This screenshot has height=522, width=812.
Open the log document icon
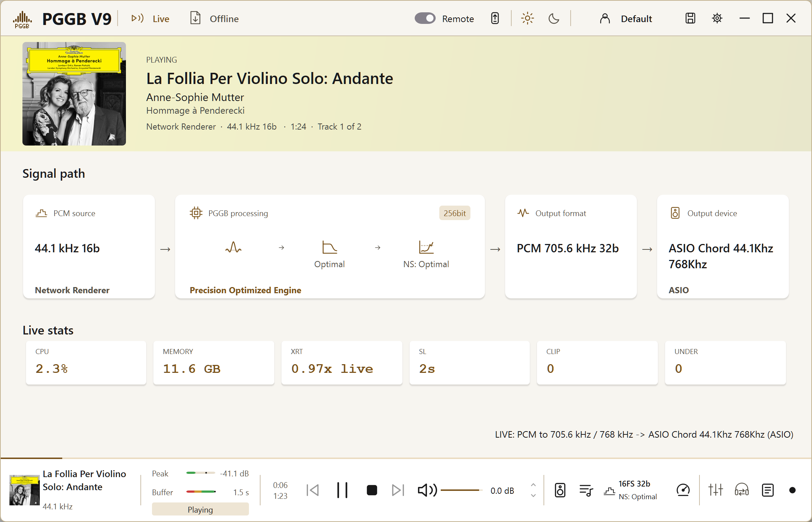pyautogui.click(x=768, y=491)
